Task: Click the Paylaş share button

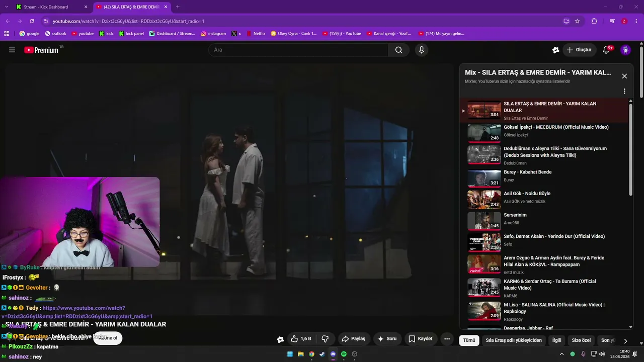Action: click(353, 339)
